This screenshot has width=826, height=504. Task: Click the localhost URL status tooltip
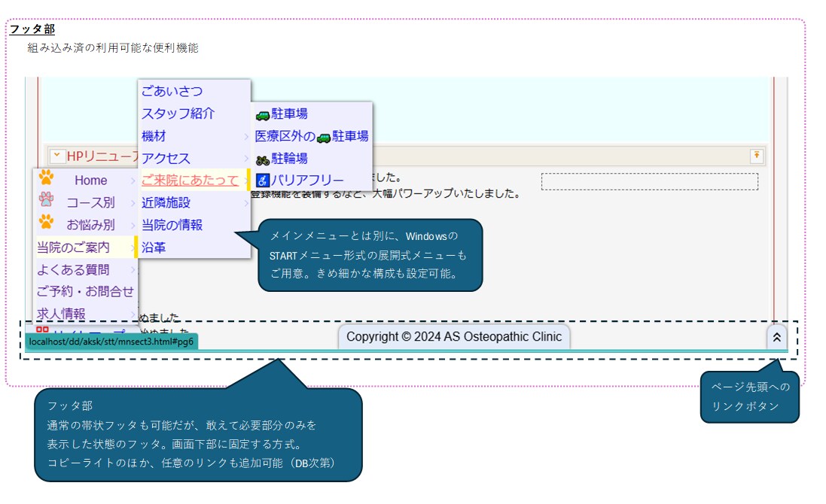click(111, 342)
